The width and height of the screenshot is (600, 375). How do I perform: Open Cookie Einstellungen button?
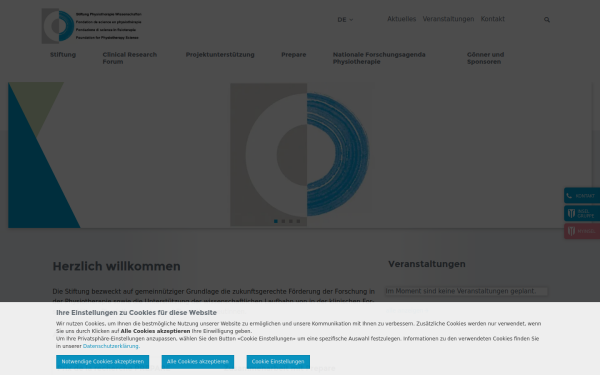278,362
